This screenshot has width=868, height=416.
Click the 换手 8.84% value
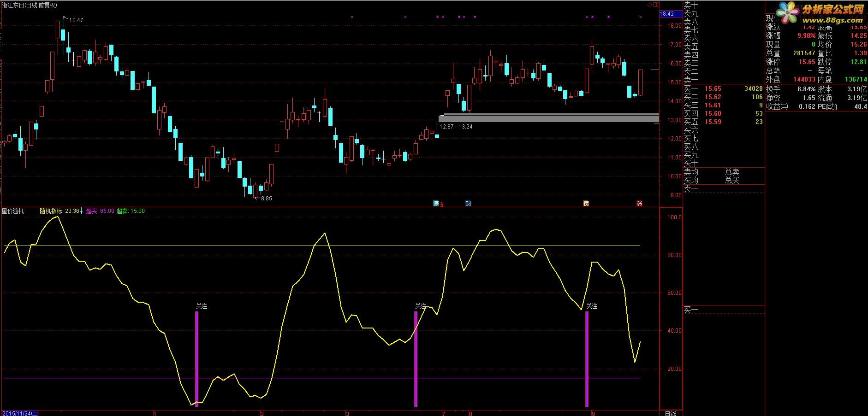coord(806,89)
